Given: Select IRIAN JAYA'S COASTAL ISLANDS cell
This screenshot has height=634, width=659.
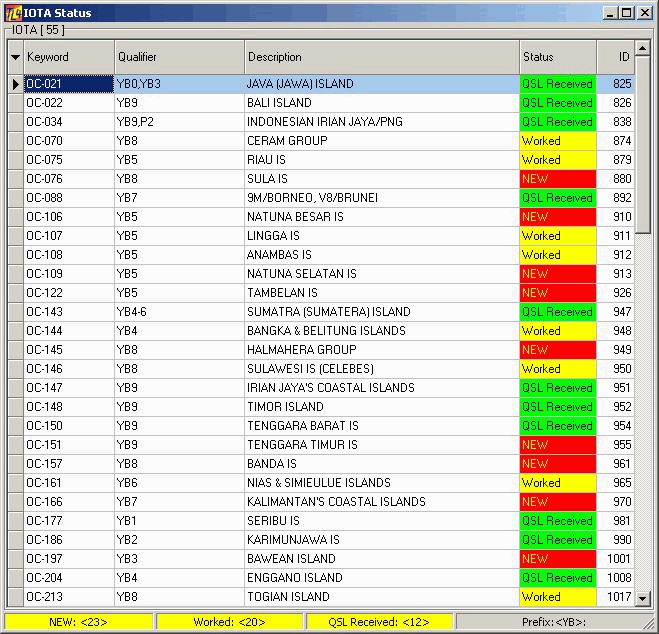Looking at the screenshot, I should click(382, 388).
